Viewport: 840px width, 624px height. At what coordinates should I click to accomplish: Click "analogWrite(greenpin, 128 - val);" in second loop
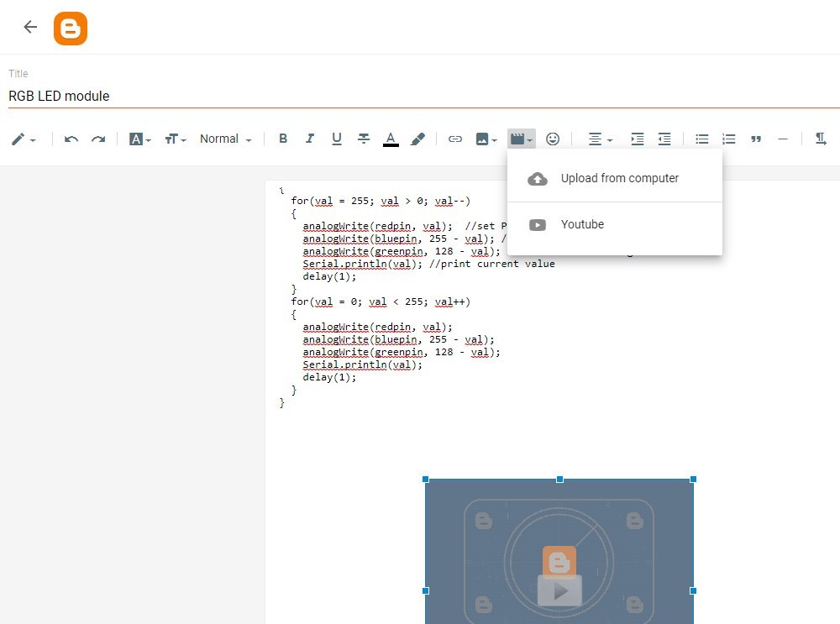point(402,353)
